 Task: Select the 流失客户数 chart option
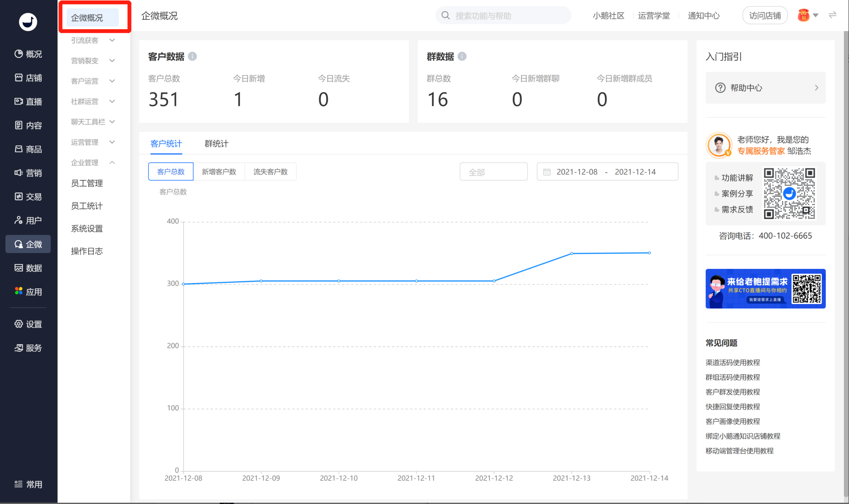click(x=270, y=172)
